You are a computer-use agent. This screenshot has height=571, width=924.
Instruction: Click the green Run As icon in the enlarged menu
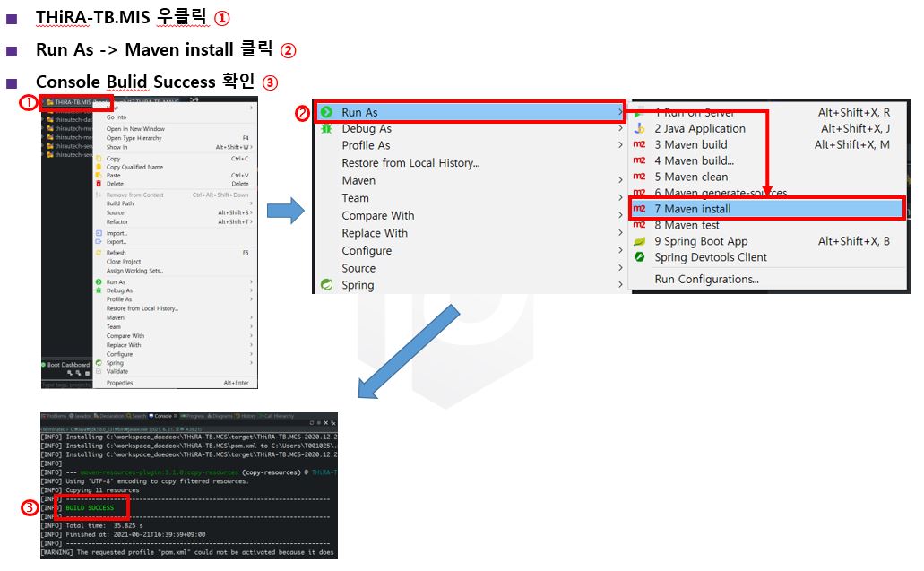pyautogui.click(x=327, y=112)
